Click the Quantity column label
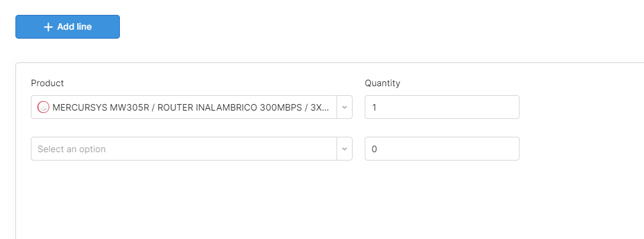 [382, 83]
